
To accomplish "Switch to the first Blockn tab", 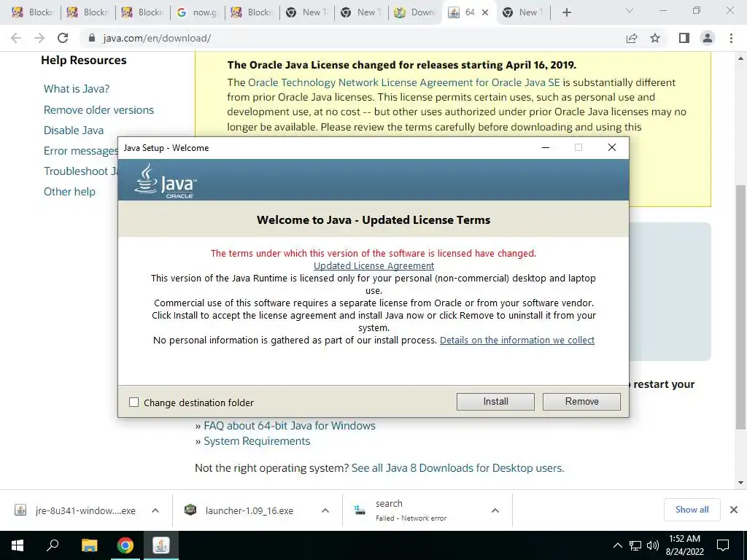I will click(32, 12).
